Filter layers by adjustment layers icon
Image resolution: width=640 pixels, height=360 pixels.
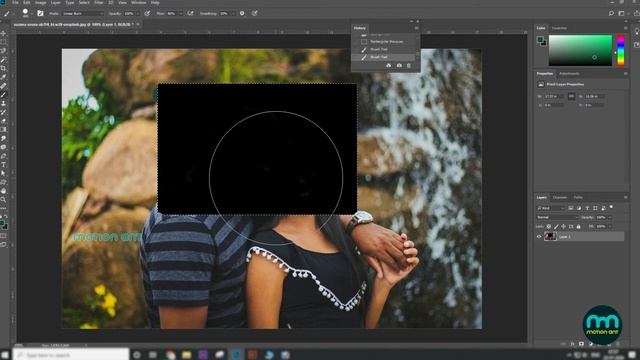pos(579,208)
